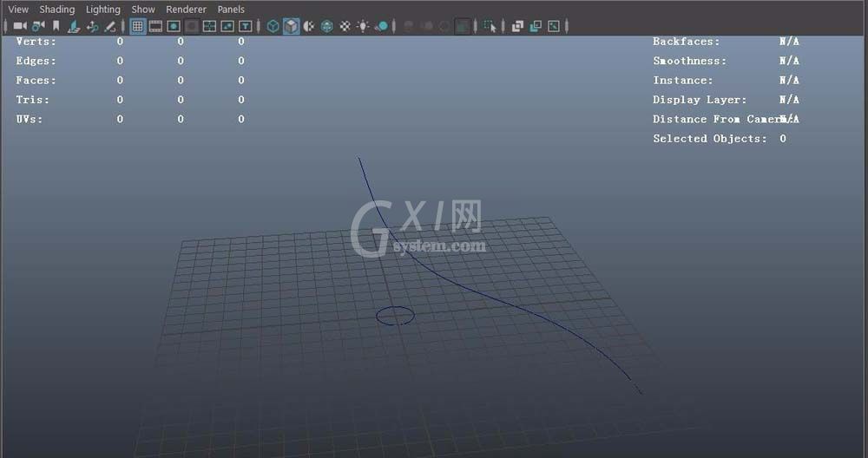The image size is (868, 458).
Task: Toggle the Safe Action icon
Action: coord(227,26)
